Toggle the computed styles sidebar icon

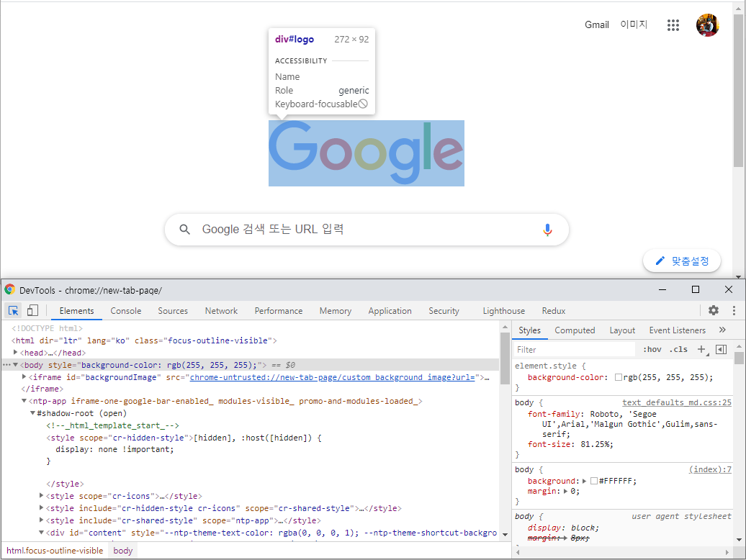722,349
